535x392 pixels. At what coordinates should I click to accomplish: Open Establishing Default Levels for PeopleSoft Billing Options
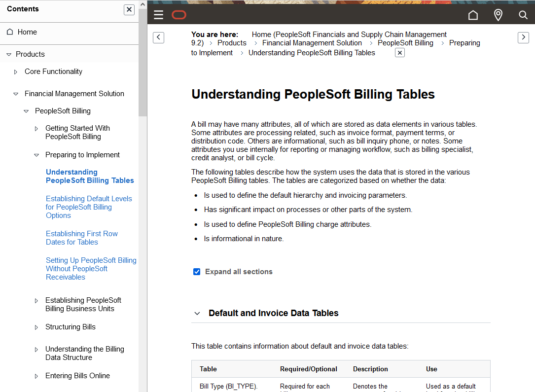point(89,207)
